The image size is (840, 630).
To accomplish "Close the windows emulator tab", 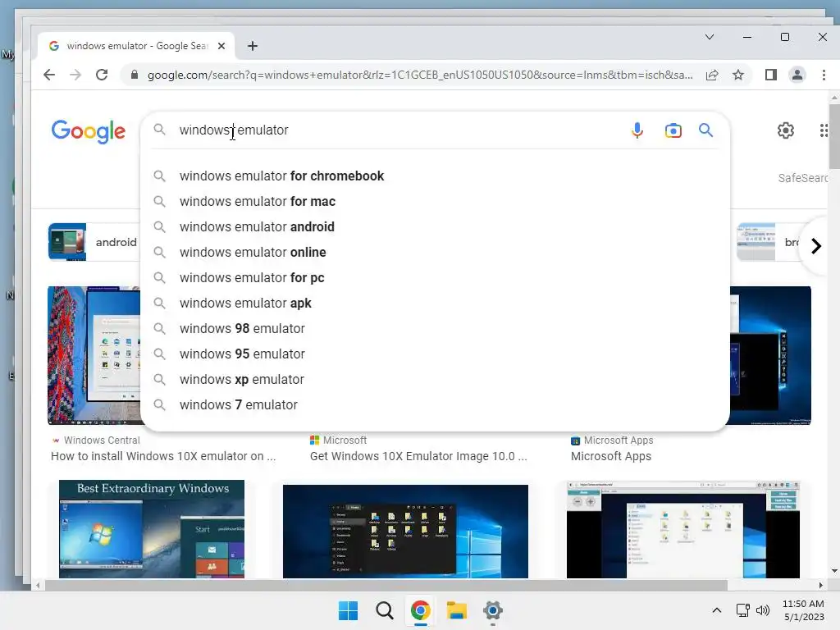I will coord(221,46).
